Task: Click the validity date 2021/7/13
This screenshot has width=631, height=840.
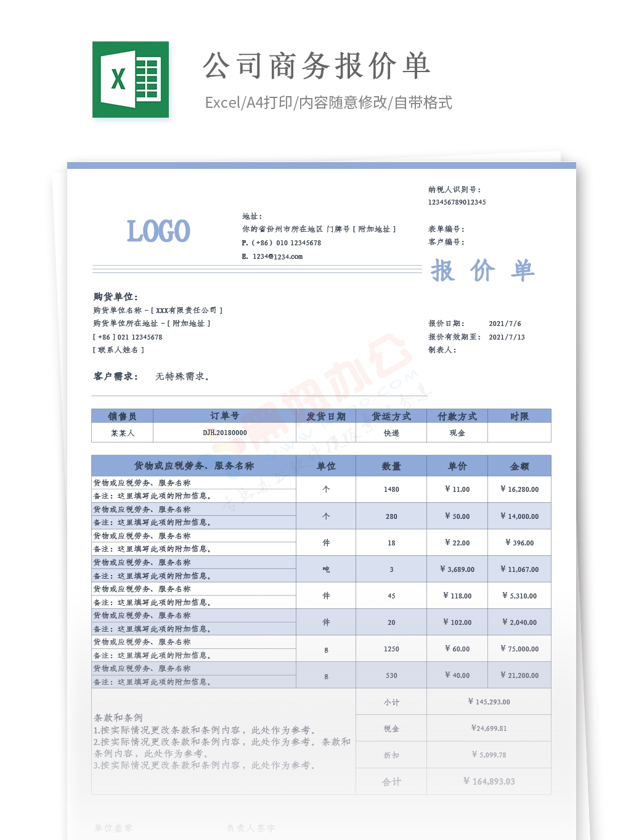Action: [507, 337]
